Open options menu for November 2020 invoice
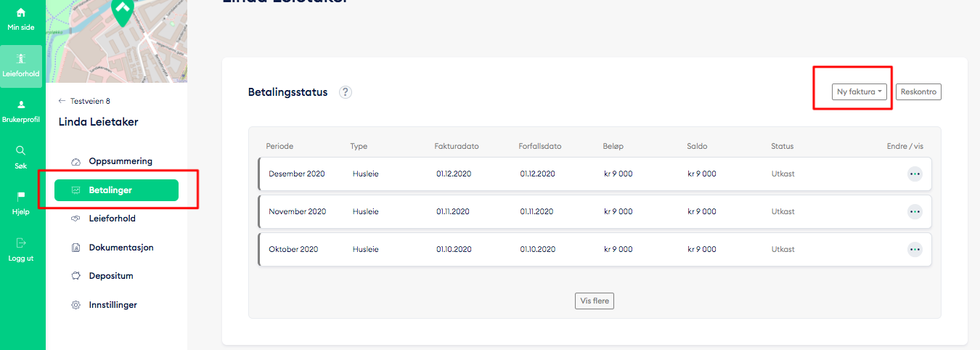 coord(915,211)
